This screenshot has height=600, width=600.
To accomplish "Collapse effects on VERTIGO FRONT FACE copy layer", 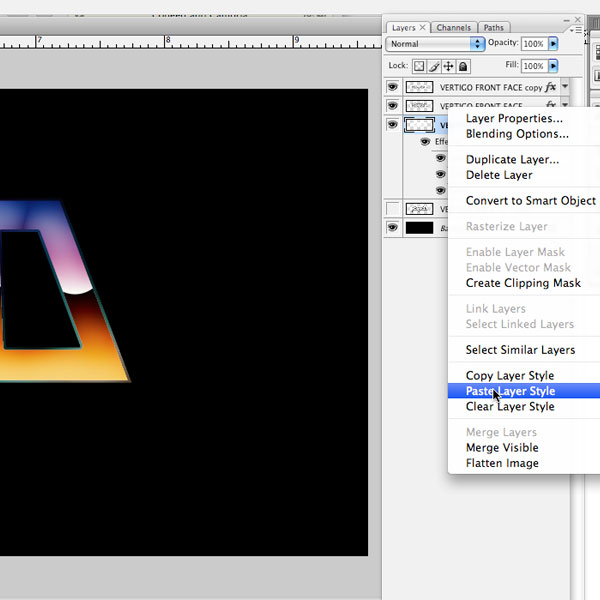I will coord(565,88).
